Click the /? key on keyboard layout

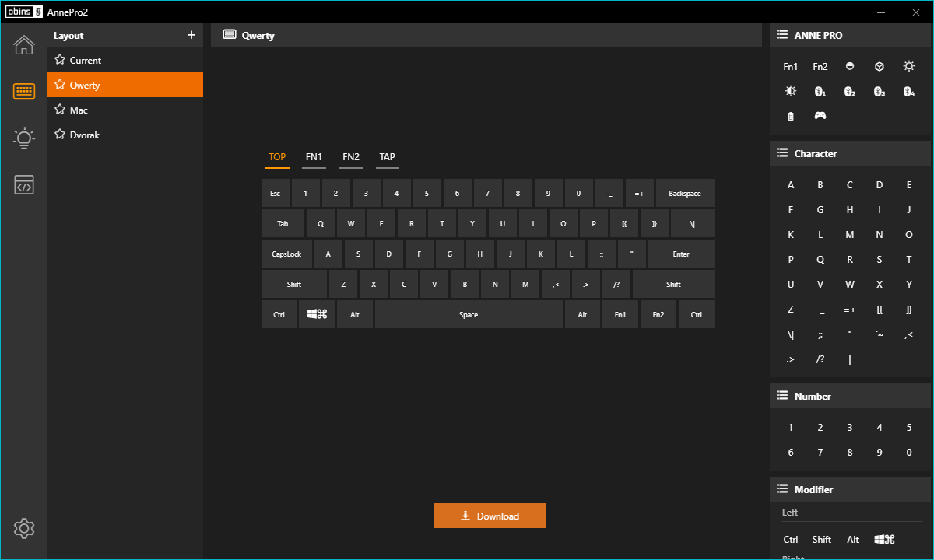pos(616,284)
